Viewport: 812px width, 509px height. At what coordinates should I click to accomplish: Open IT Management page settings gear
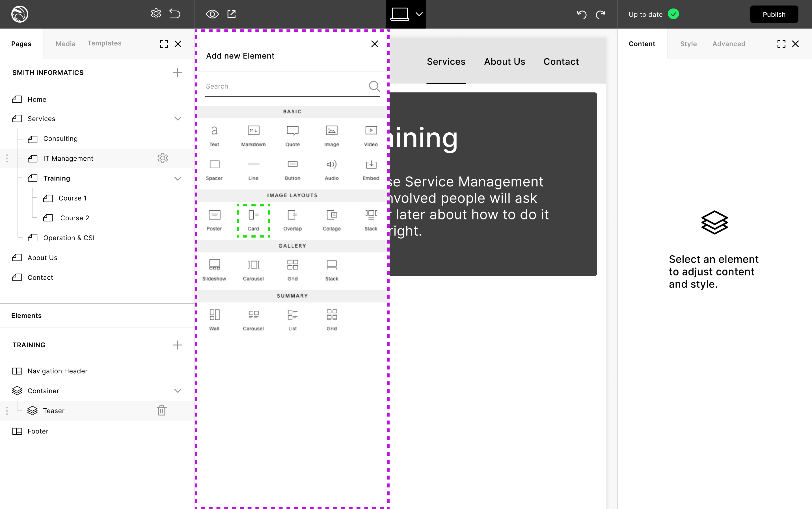[x=163, y=158]
